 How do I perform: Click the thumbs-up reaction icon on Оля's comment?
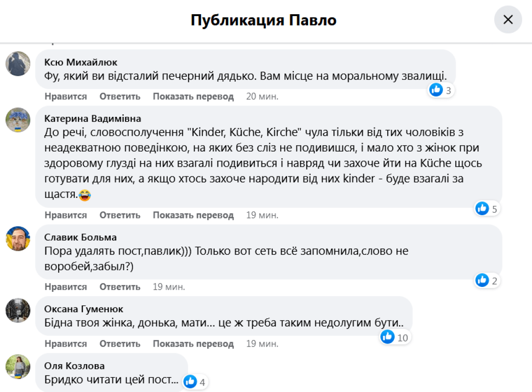(x=190, y=382)
